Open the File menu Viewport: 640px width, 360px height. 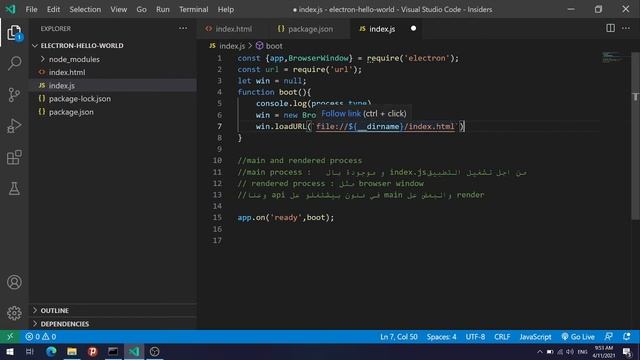tap(31, 9)
